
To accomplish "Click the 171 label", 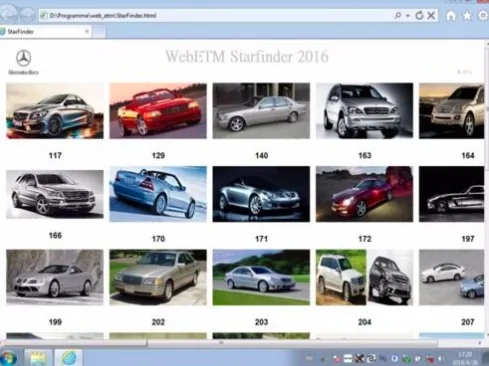I will tap(262, 239).
